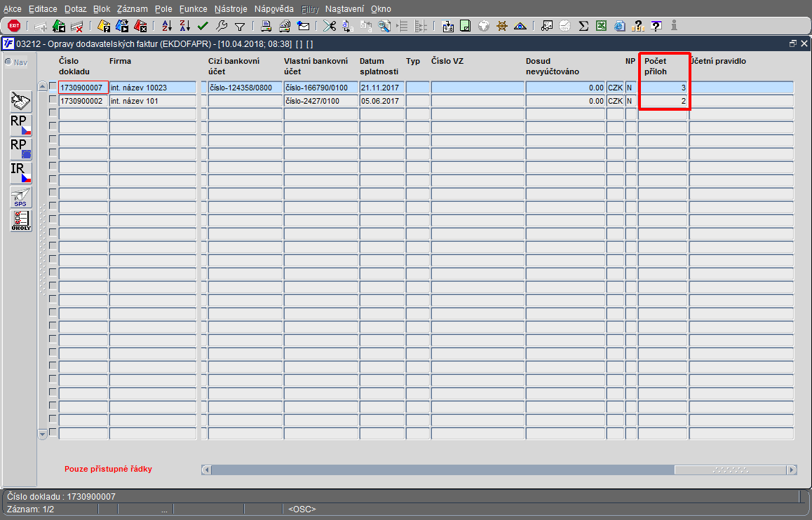Click the green checkmark toolbar icon
The image size is (812, 520).
(203, 25)
